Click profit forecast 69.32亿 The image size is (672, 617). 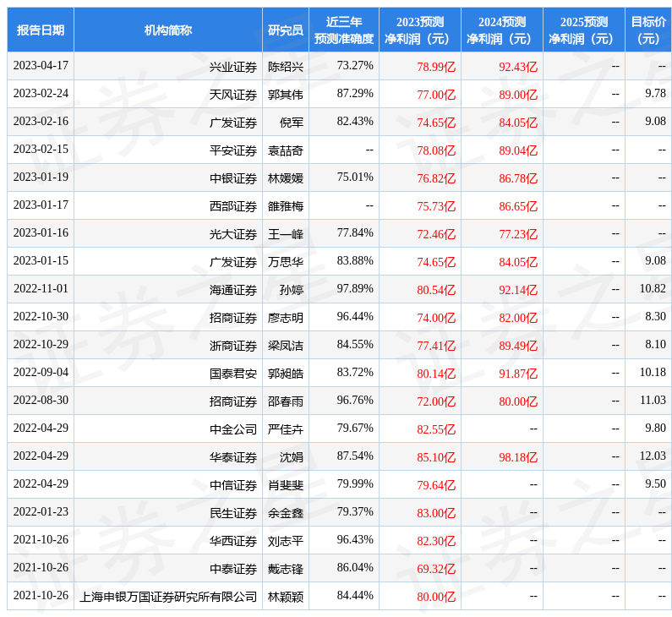tap(436, 568)
